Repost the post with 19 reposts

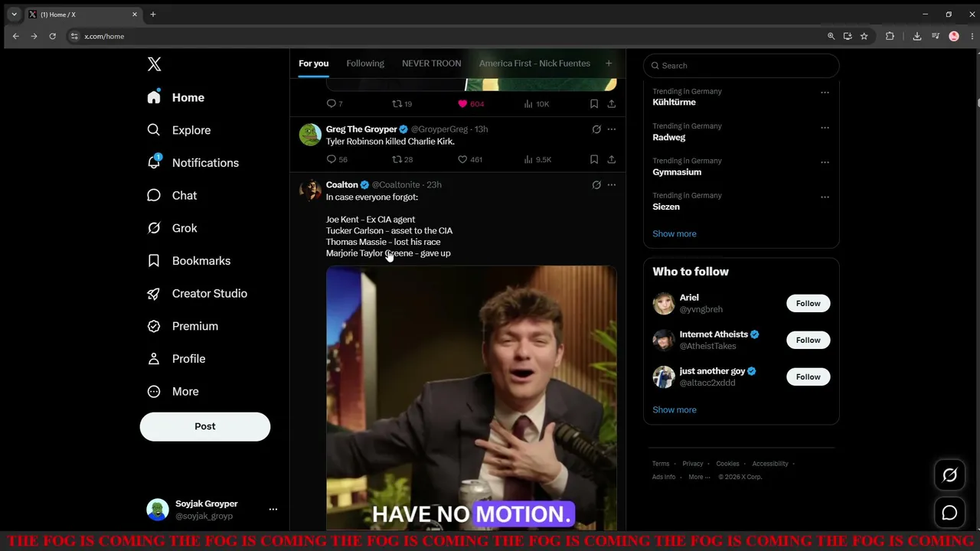(x=402, y=103)
